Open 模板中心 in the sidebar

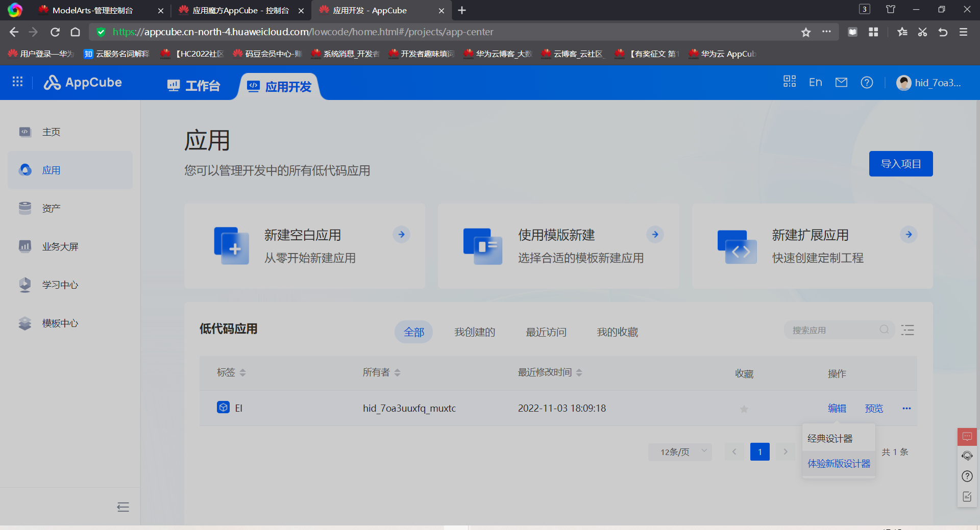[70, 323]
